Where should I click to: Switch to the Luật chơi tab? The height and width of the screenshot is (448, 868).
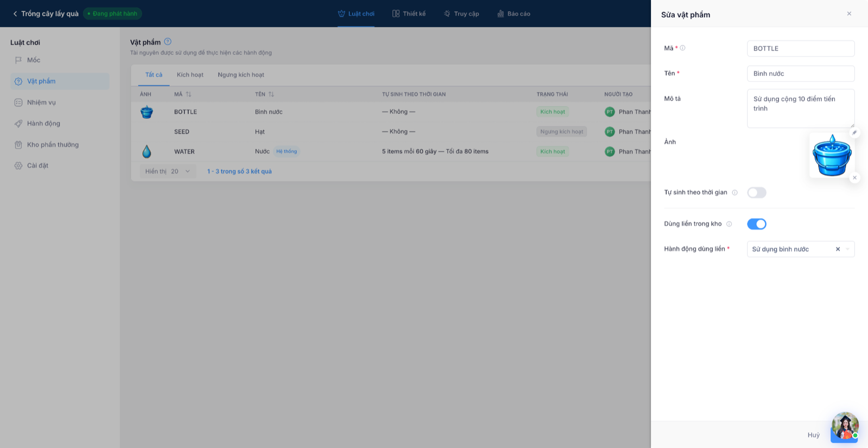point(356,14)
